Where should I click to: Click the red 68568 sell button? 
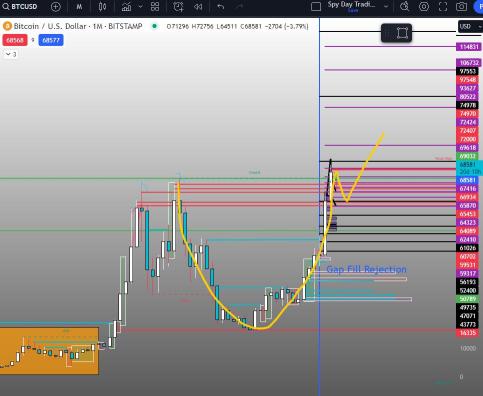(x=15, y=40)
